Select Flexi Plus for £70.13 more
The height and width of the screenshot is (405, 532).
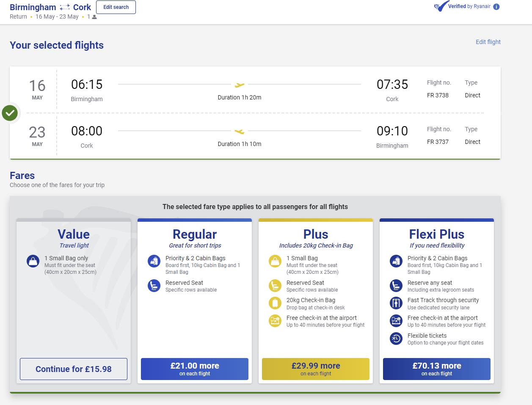point(437,369)
